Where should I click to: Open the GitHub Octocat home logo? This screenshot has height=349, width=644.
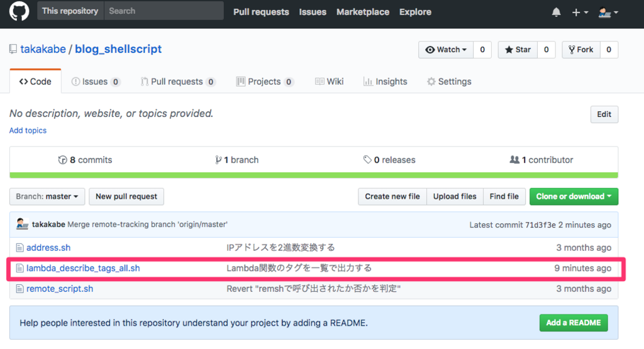19,11
